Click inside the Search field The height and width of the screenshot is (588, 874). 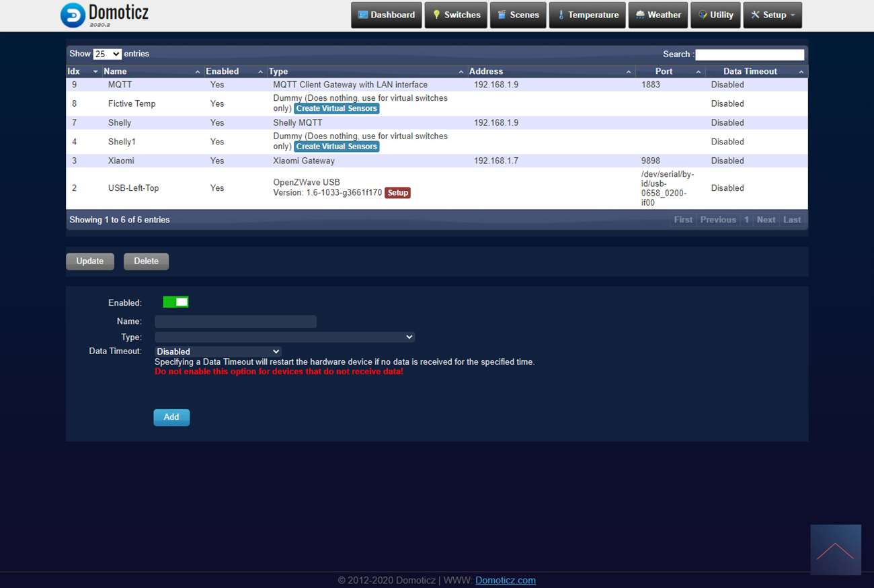click(749, 54)
